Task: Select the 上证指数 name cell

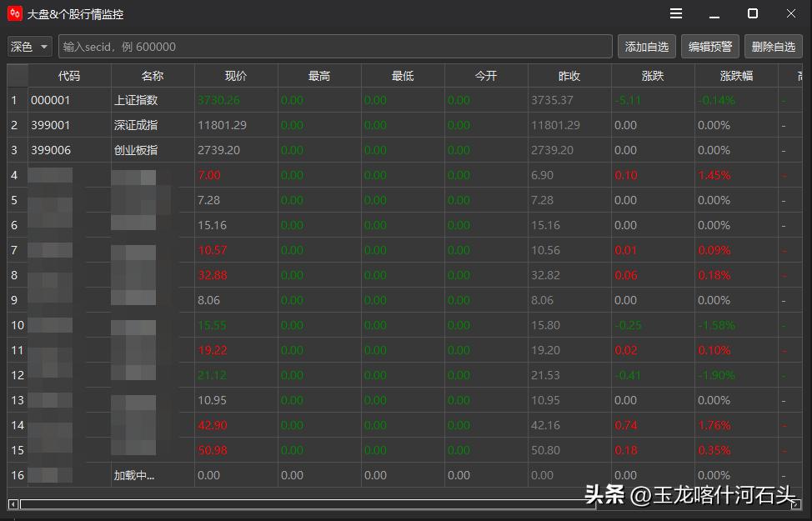Action: point(153,100)
